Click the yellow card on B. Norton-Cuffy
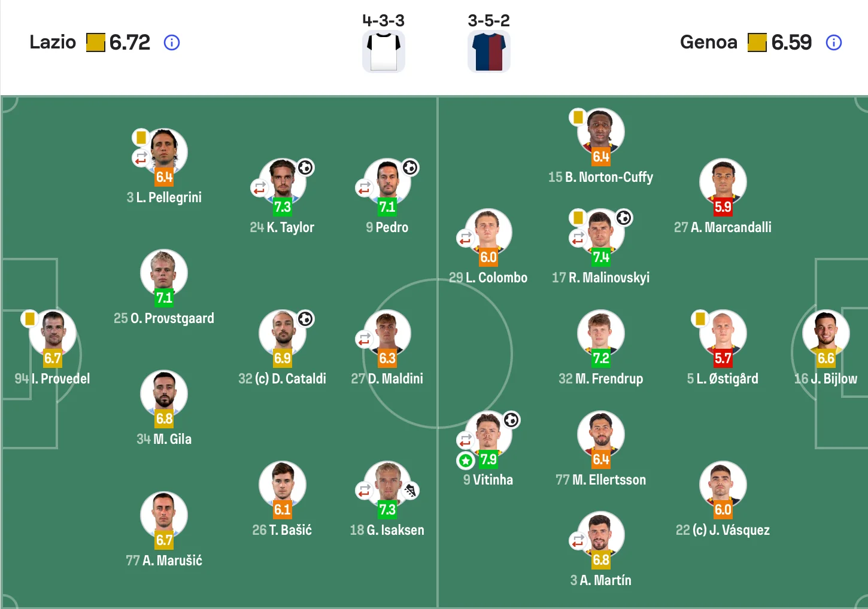Viewport: 868px width, 609px height. [578, 117]
